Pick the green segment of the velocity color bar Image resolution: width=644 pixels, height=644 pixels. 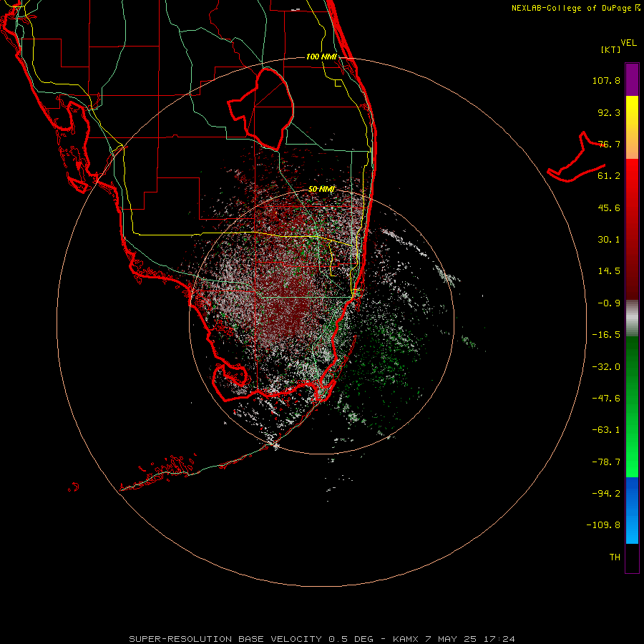(632, 406)
